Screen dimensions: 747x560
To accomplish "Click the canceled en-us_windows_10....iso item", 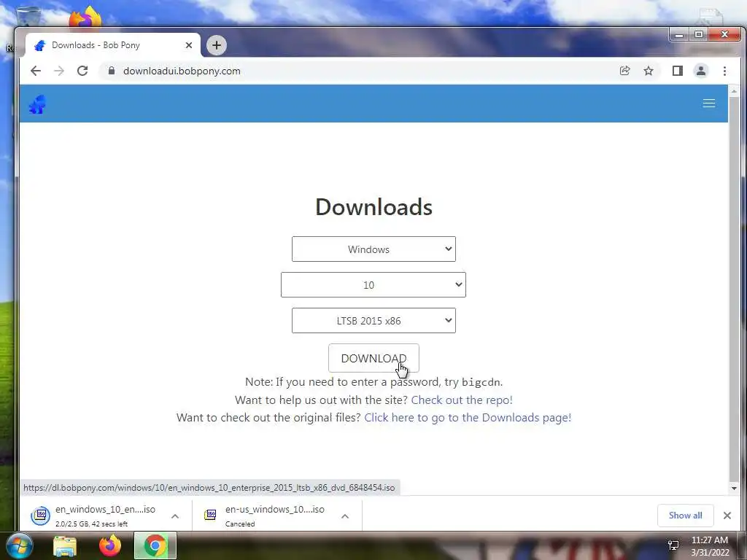I will [276, 516].
